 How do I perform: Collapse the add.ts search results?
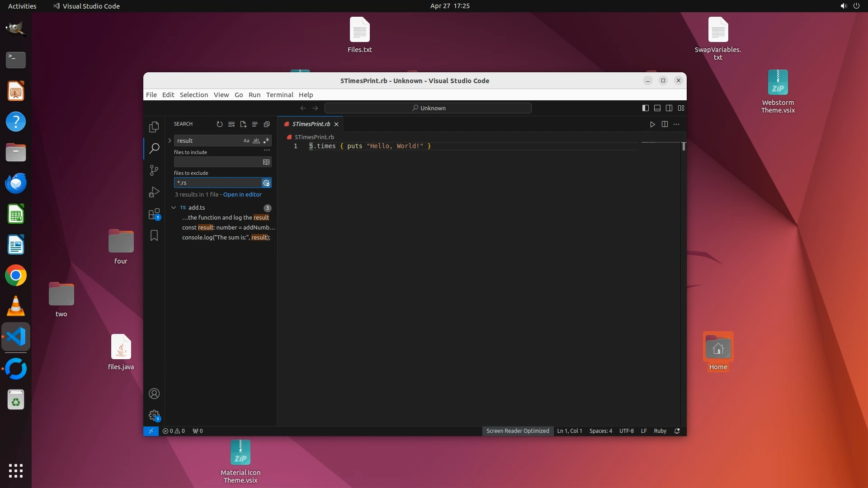coord(174,208)
